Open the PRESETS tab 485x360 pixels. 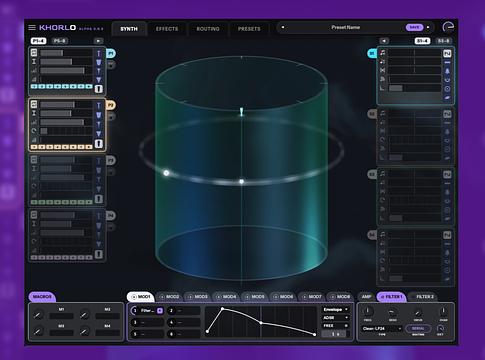249,29
